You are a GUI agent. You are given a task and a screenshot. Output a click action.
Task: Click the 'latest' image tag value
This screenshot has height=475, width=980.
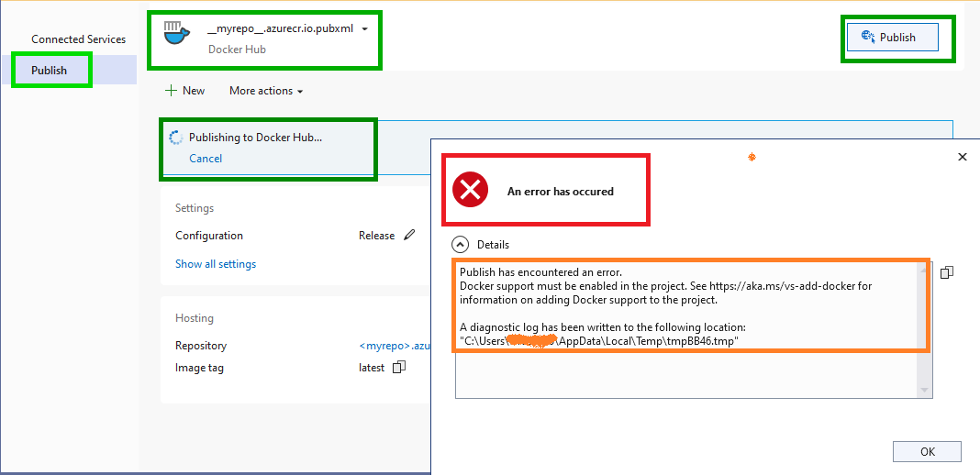[x=372, y=368]
